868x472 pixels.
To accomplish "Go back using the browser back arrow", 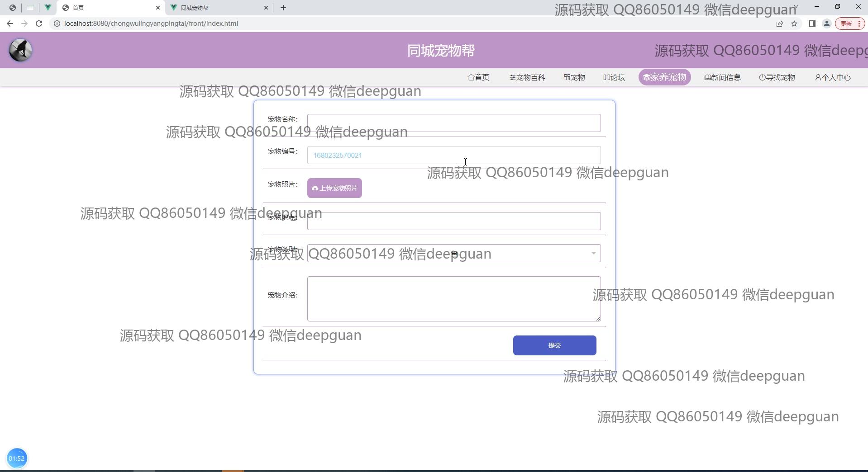I will tap(10, 24).
